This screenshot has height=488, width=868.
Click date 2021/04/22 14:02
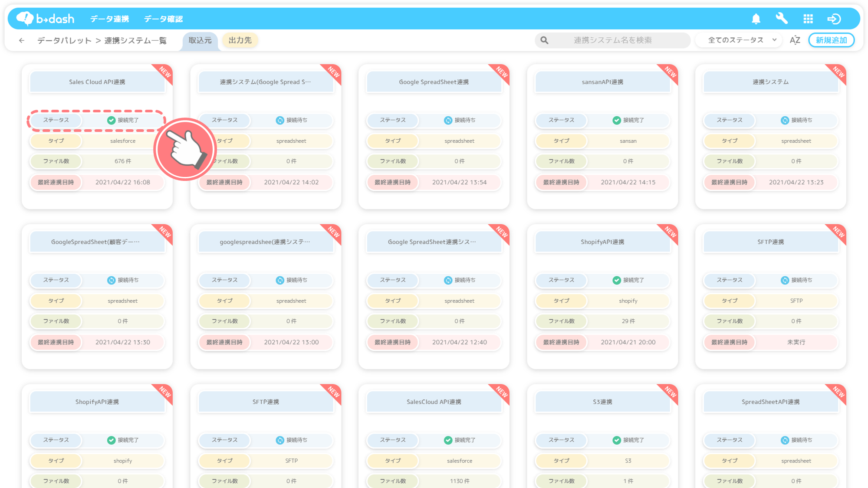pyautogui.click(x=291, y=182)
